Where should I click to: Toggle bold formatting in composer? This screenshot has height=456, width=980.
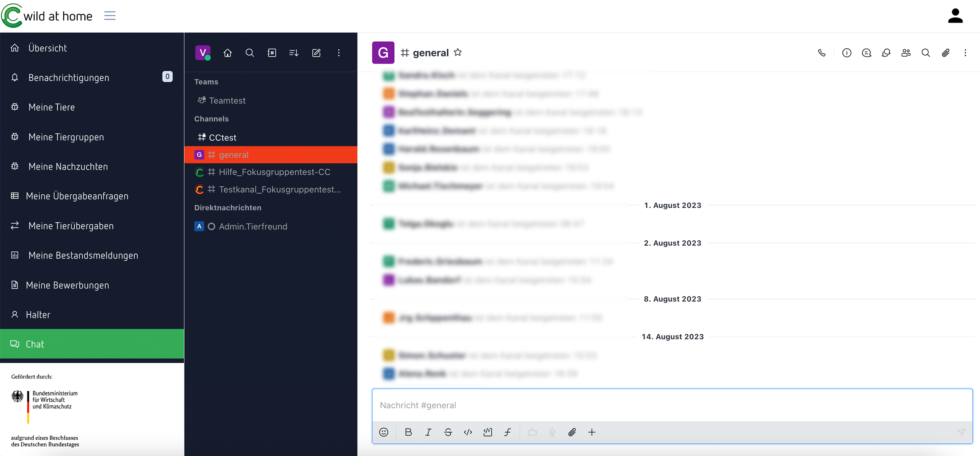pyautogui.click(x=408, y=432)
